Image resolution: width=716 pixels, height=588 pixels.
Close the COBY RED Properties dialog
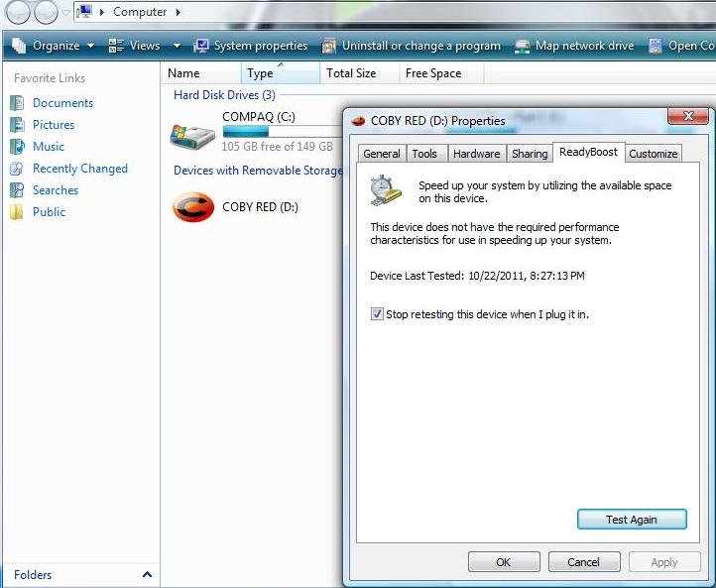688,116
